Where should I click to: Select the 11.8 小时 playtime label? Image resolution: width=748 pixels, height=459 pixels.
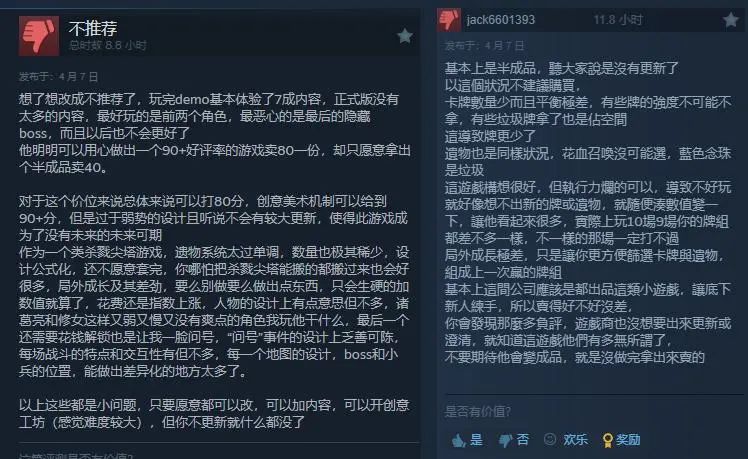[618, 20]
